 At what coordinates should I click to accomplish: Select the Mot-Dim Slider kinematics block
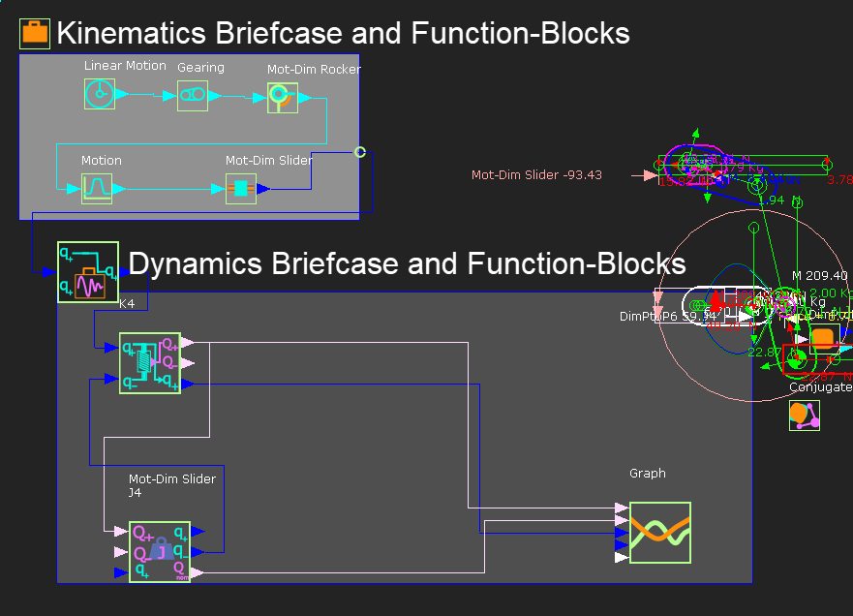click(240, 188)
